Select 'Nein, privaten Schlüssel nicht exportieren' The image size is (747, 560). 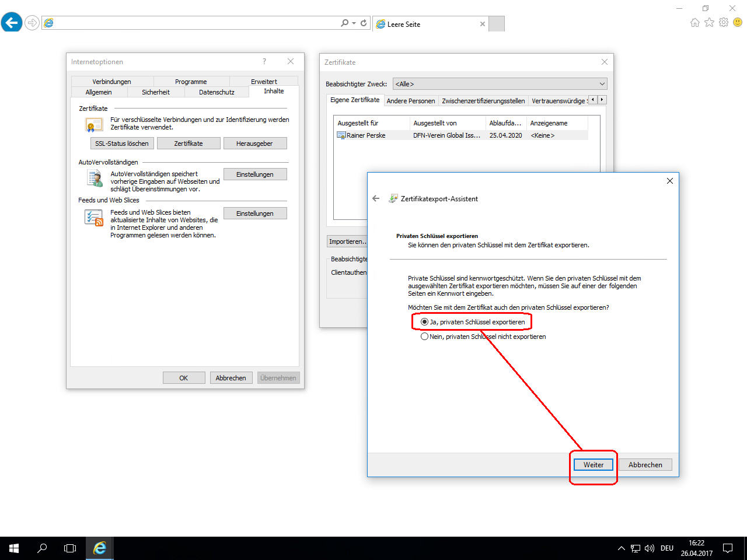[x=425, y=337]
